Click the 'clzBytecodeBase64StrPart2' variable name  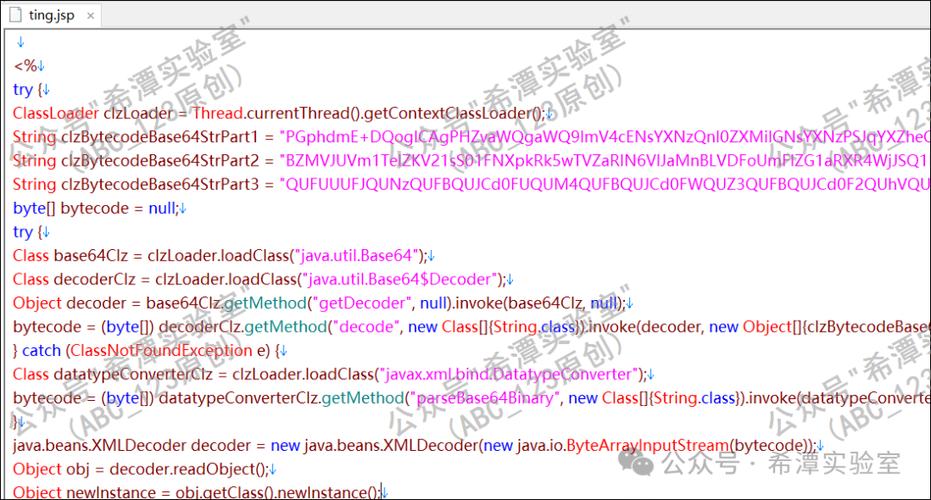tap(160, 161)
